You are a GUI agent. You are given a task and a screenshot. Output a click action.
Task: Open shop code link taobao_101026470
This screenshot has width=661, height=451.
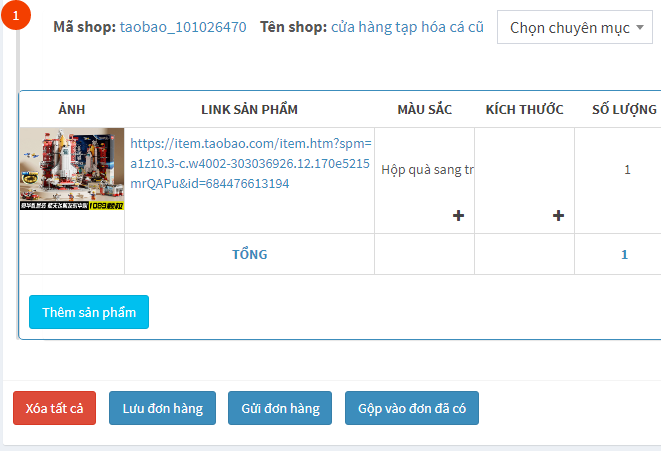point(183,27)
